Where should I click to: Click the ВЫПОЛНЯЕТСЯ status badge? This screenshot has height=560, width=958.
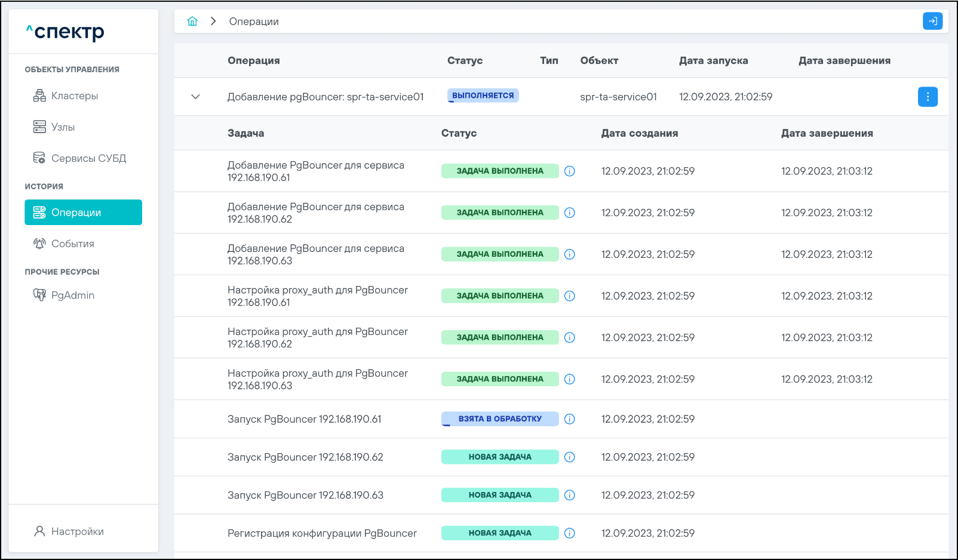pyautogui.click(x=483, y=96)
